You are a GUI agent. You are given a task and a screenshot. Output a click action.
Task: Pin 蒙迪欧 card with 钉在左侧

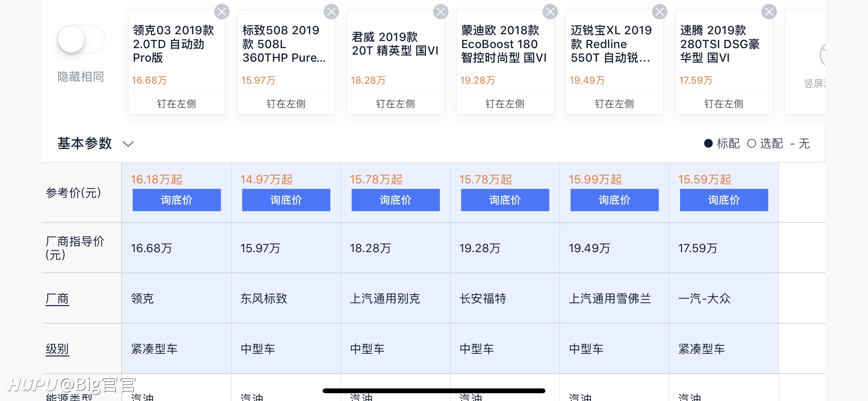(x=505, y=104)
